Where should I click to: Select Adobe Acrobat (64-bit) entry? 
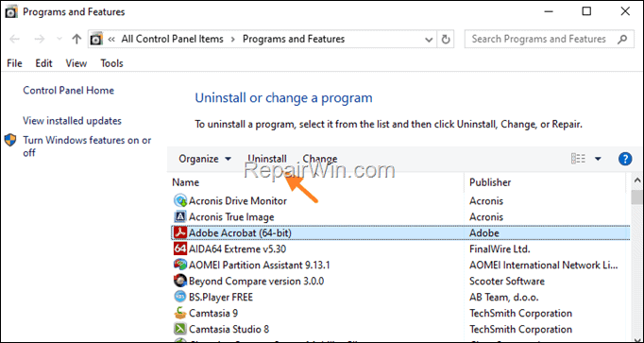[x=240, y=232]
